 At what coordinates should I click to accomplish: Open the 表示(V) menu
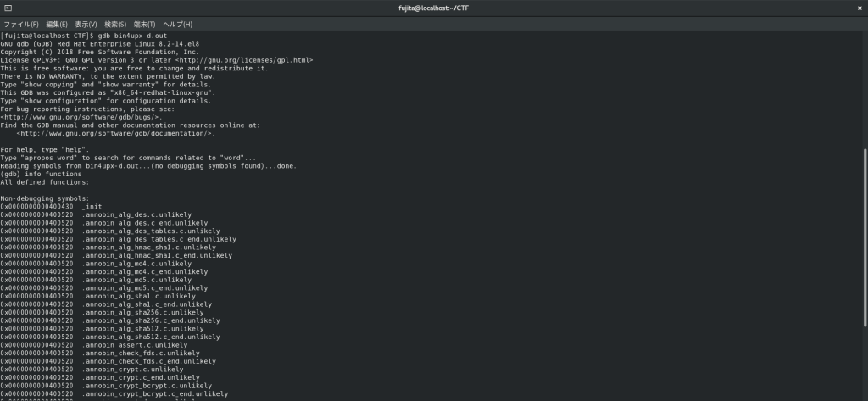tap(86, 25)
